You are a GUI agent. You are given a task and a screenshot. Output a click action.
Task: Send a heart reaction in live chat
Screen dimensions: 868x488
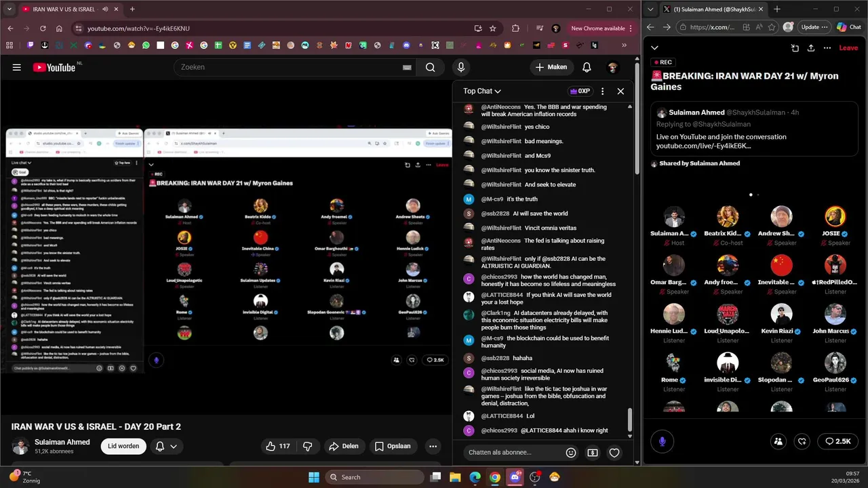coord(614,453)
